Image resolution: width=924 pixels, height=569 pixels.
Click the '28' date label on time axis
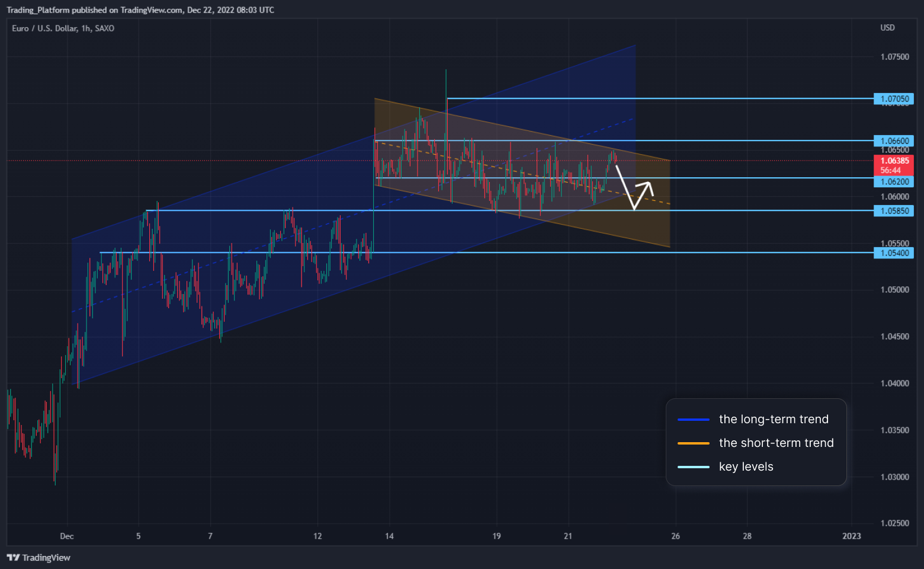(x=747, y=536)
